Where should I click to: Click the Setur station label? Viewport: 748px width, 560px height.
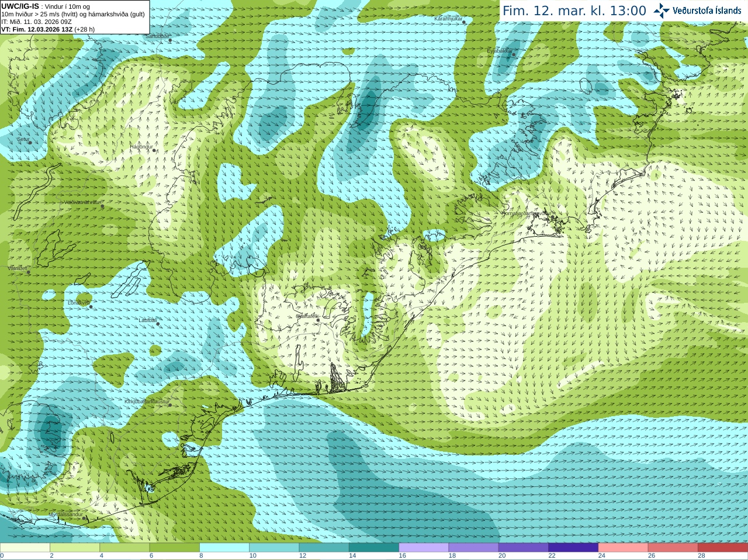(23, 139)
